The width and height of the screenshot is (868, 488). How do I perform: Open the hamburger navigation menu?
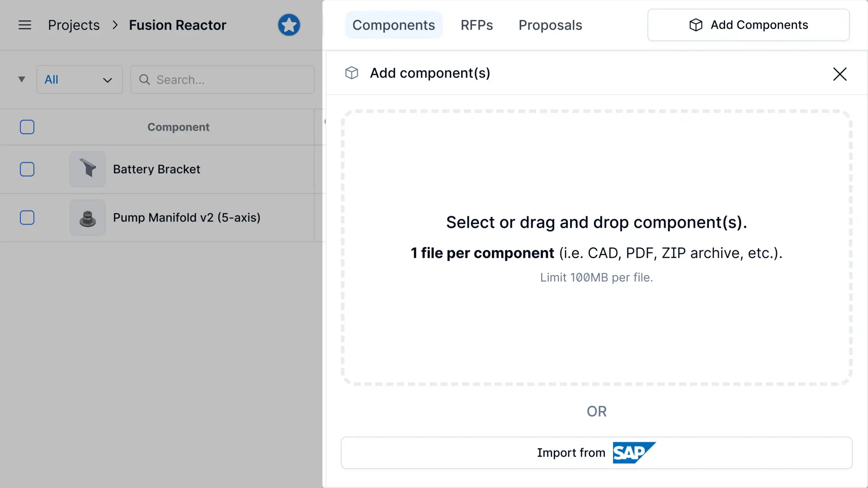pyautogui.click(x=25, y=25)
